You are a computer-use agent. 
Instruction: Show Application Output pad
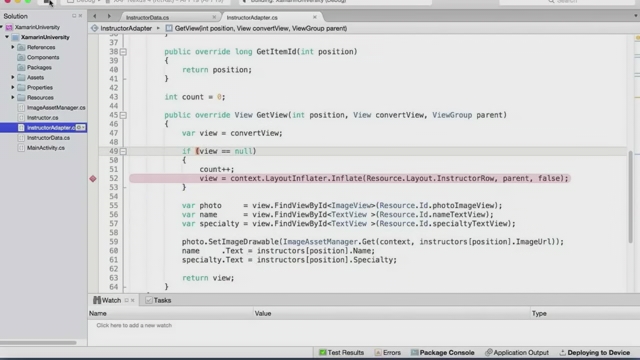pos(517,353)
